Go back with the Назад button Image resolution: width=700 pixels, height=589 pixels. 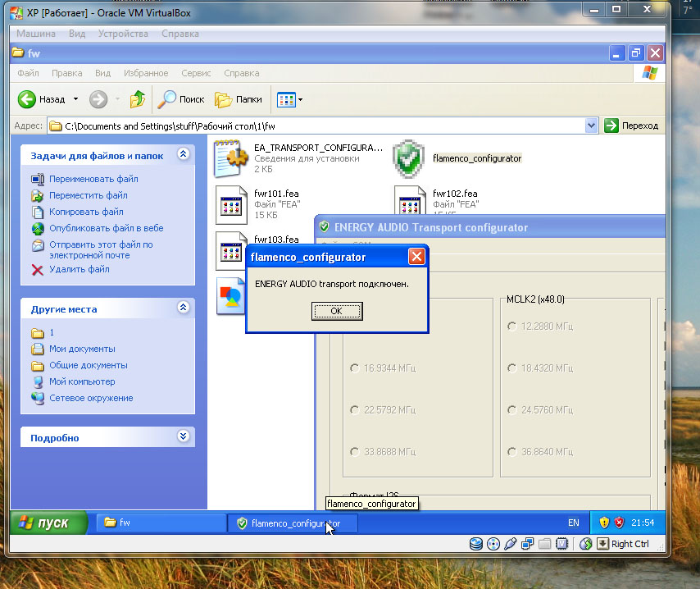pyautogui.click(x=42, y=99)
